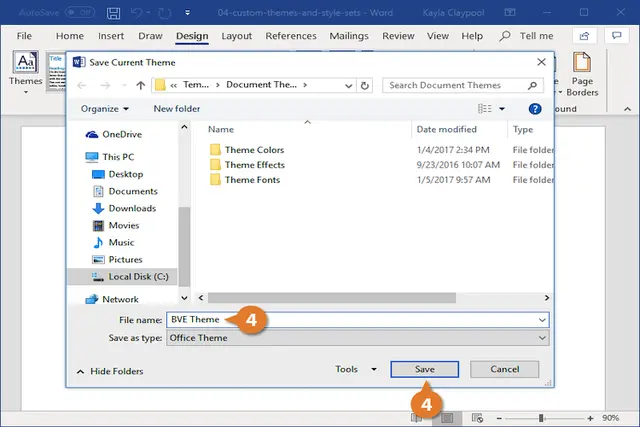Refresh the Document Themes folder
The height and width of the screenshot is (427, 640).
[x=364, y=85]
